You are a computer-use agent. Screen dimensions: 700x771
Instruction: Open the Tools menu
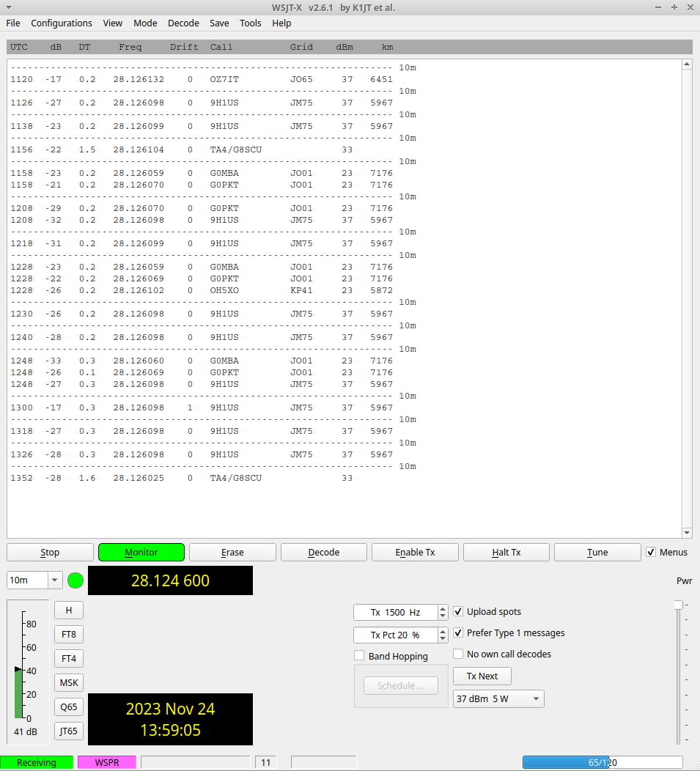pyautogui.click(x=251, y=23)
